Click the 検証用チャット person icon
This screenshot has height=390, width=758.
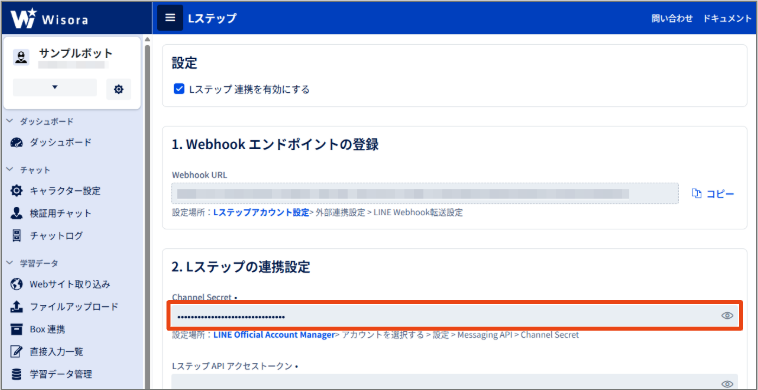(16, 213)
